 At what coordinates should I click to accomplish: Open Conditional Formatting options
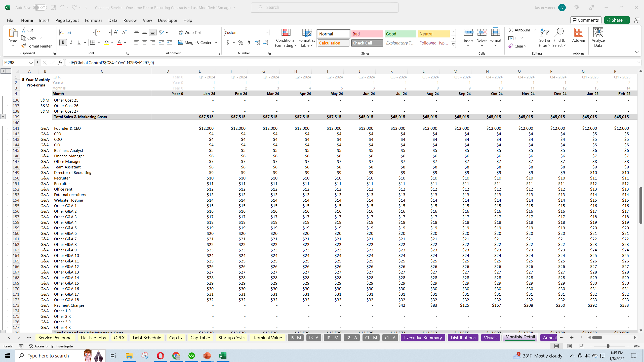coord(285,38)
